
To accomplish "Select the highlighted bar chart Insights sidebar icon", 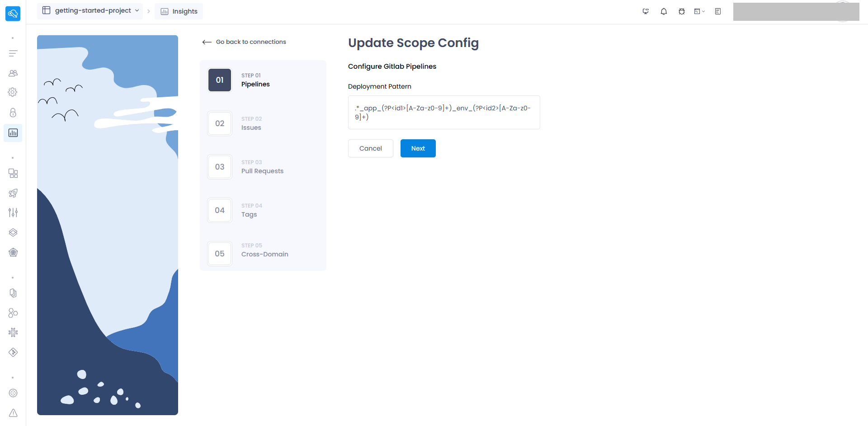I will coord(13,133).
